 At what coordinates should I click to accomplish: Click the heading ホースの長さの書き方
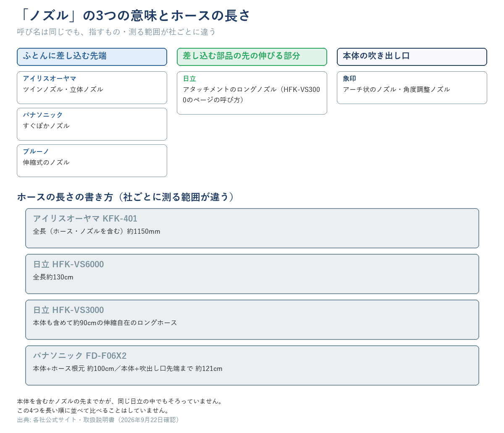[126, 197]
